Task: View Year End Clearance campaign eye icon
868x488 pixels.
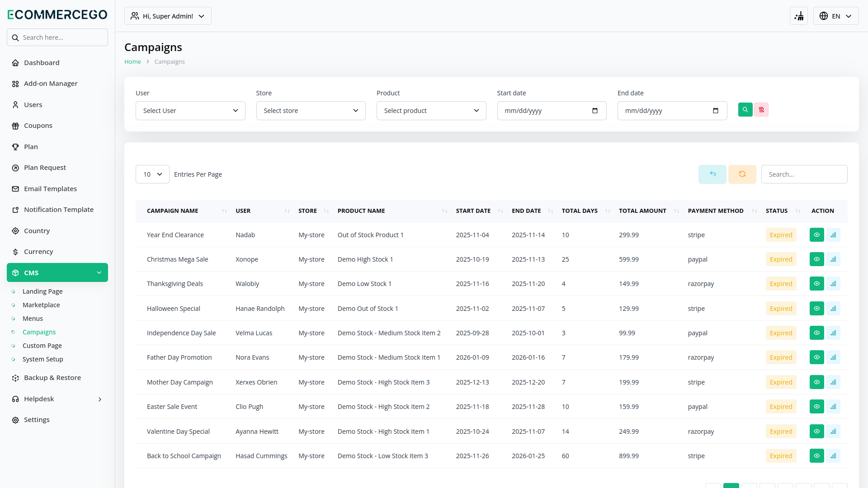Action: [816, 235]
